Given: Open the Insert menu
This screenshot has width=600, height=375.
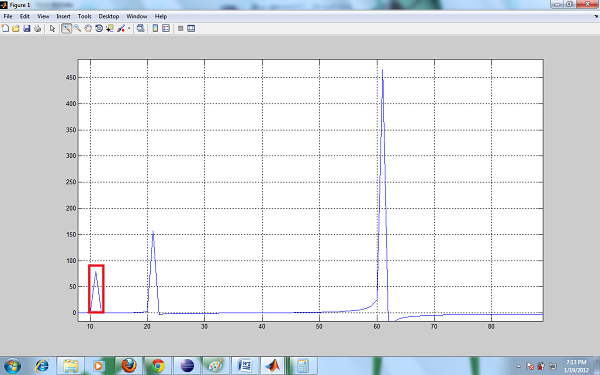Looking at the screenshot, I should pos(64,16).
